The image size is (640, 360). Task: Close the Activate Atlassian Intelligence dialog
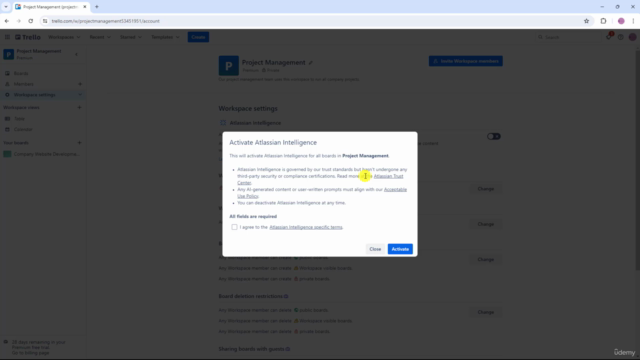pyautogui.click(x=375, y=249)
